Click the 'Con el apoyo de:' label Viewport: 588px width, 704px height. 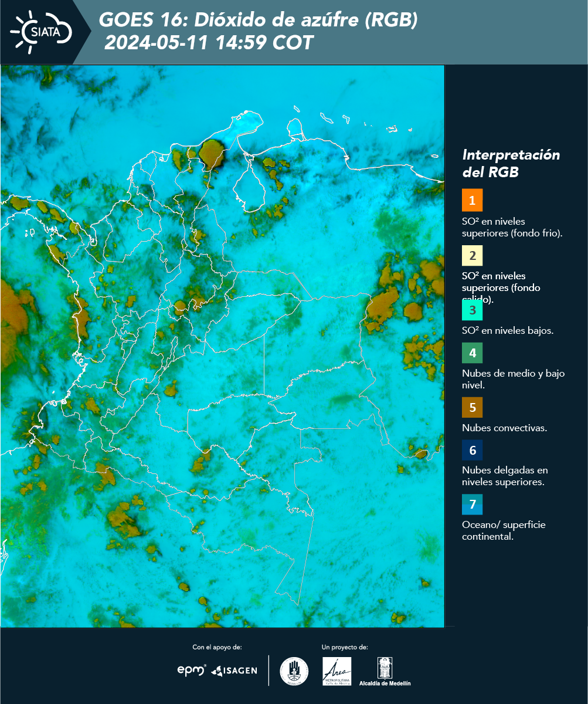coord(217,647)
